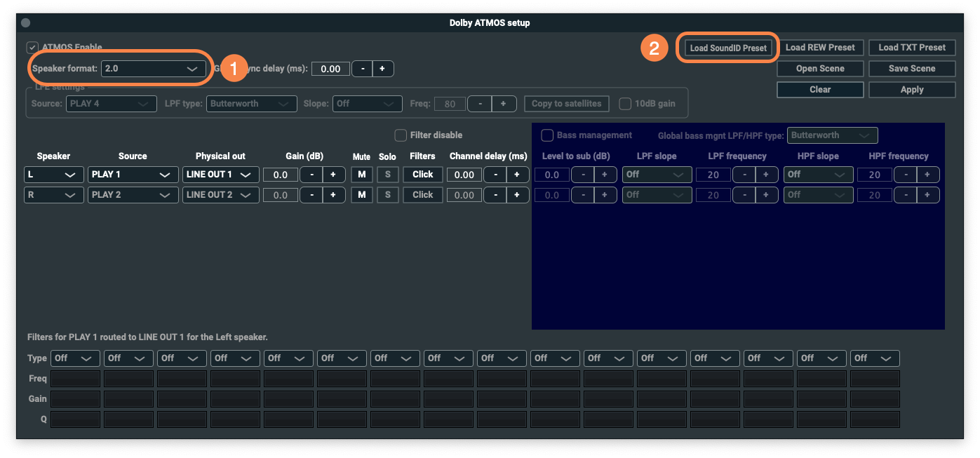Click the first filter Gain field
980x458 pixels.
click(75, 399)
